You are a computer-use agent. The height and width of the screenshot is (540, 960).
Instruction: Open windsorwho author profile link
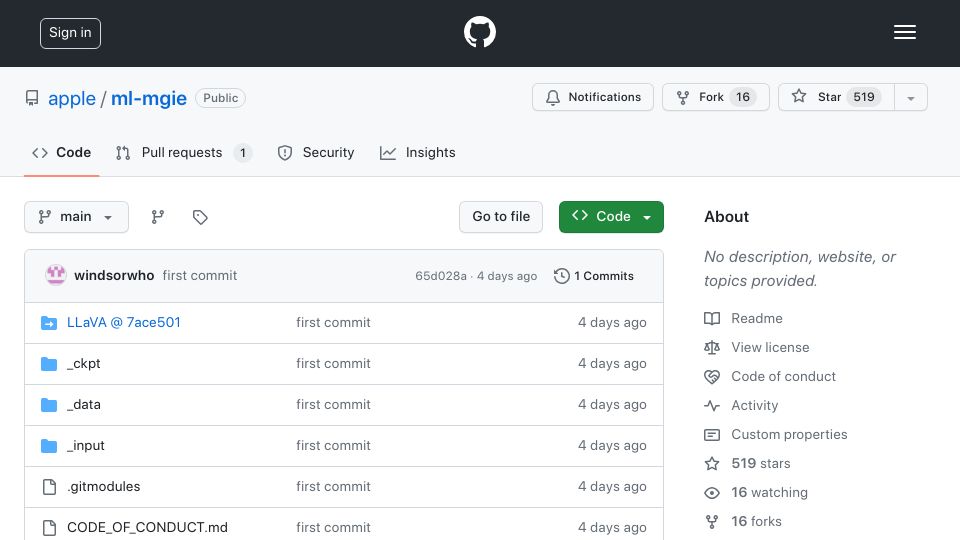114,276
